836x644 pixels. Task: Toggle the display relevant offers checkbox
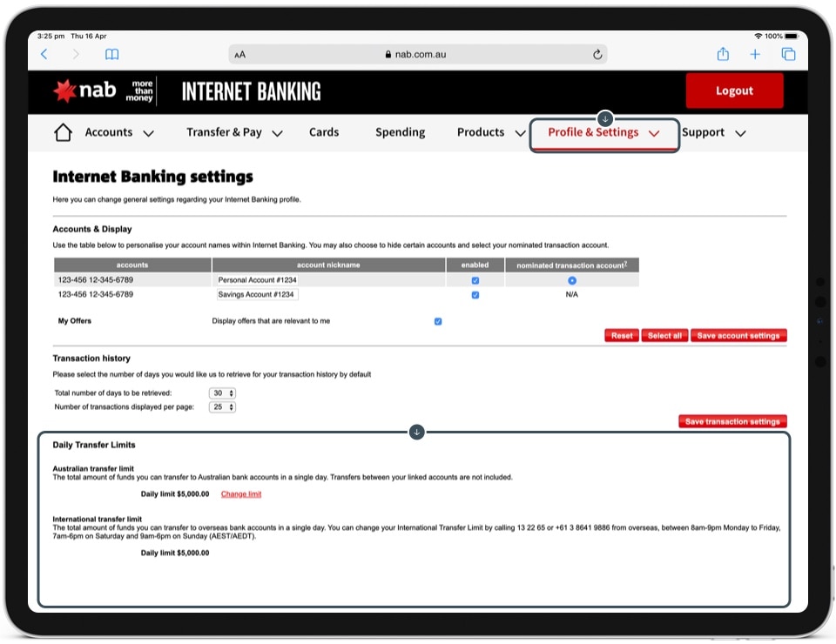pos(438,321)
